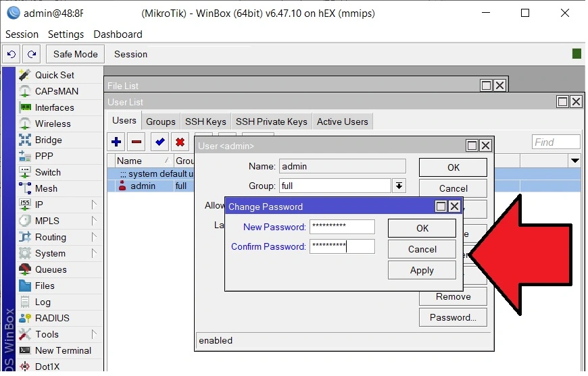This screenshot has width=588, height=376.
Task: Close the Change Password dialog
Action: [x=454, y=207]
